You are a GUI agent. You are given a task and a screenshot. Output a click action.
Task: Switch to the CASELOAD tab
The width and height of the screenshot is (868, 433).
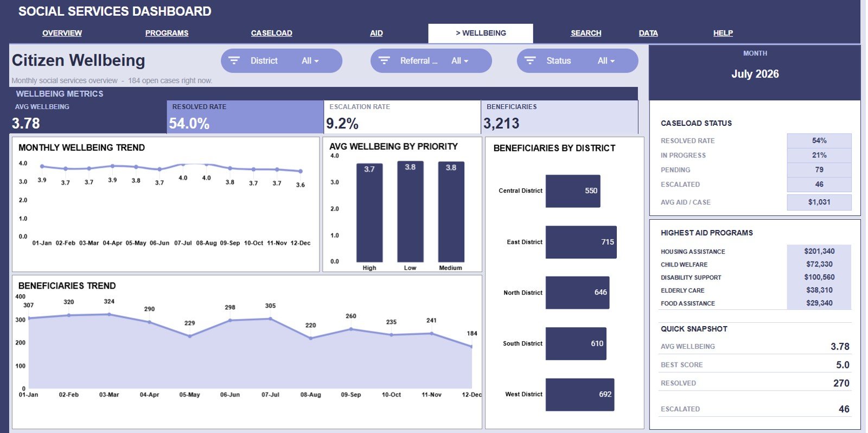[271, 33]
